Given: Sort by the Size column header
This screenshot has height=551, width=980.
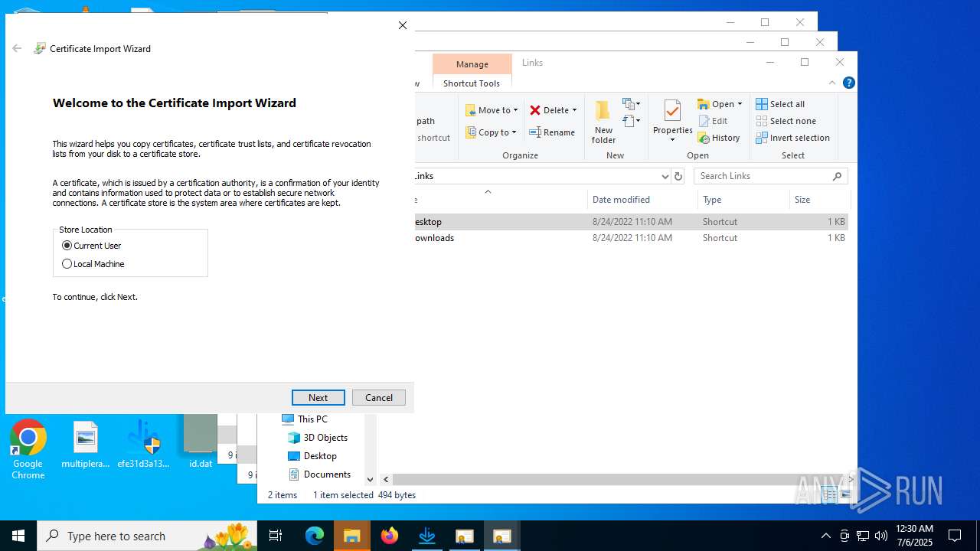Looking at the screenshot, I should click(819, 200).
